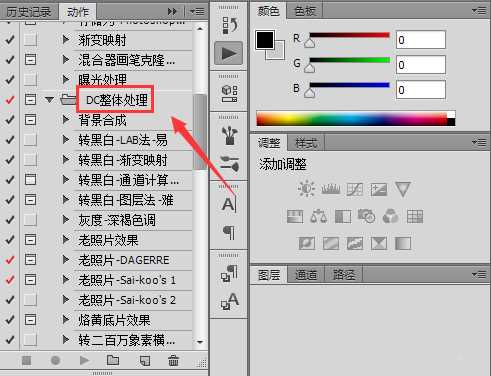Toggle dialog box for 转黑白-通道计算 action
This screenshot has width=491, height=376.
click(30, 180)
